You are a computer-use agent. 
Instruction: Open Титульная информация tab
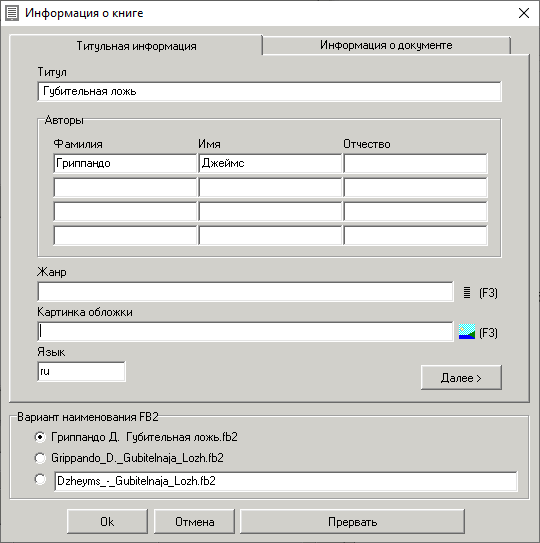[136, 46]
